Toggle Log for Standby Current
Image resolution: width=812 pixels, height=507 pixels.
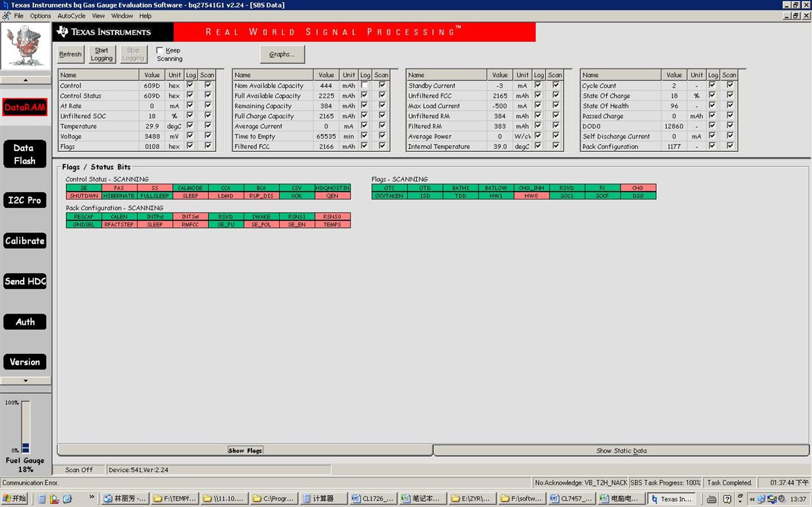coord(538,85)
